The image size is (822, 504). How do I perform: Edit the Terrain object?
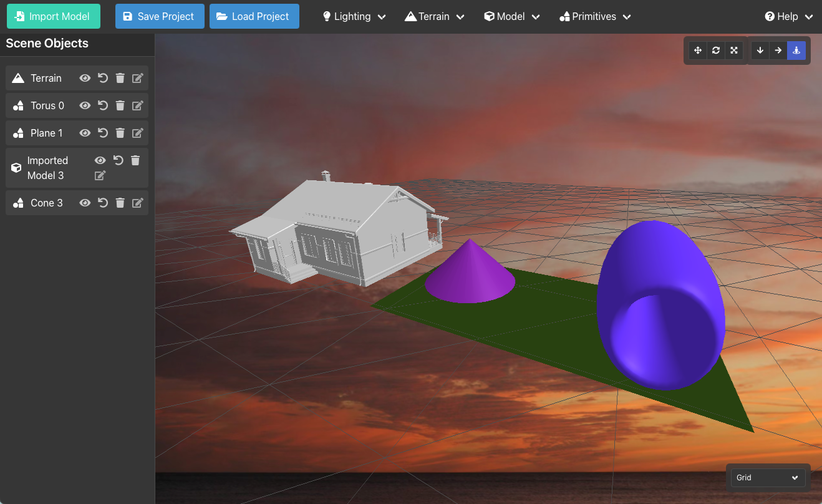[138, 78]
